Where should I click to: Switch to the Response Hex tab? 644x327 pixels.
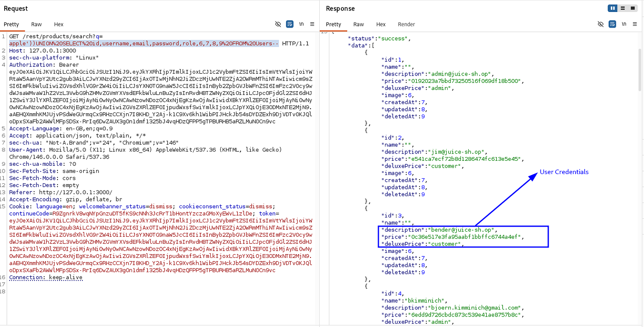381,24
